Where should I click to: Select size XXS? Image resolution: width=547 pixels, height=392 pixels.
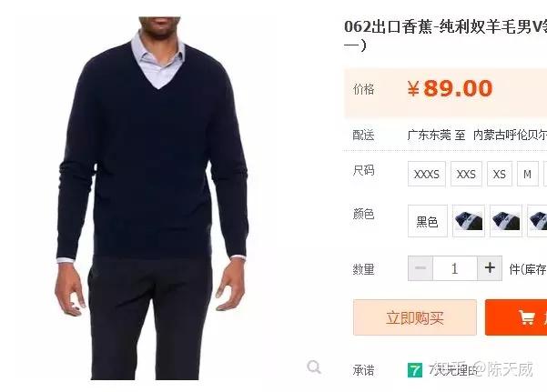pos(466,174)
